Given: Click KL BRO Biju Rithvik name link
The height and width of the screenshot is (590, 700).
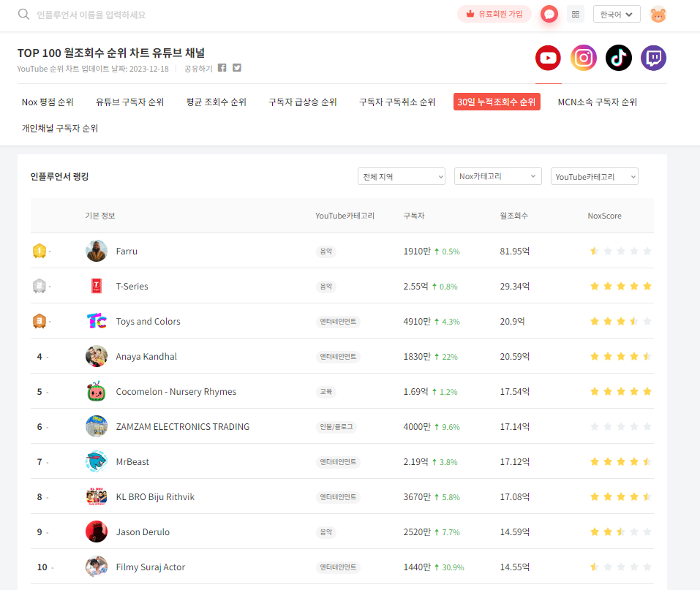Looking at the screenshot, I should point(155,496).
